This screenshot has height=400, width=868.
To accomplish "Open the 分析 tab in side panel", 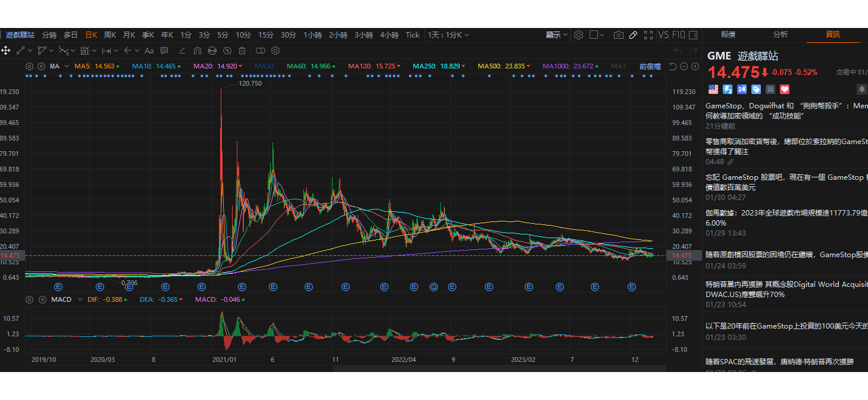I will [780, 35].
